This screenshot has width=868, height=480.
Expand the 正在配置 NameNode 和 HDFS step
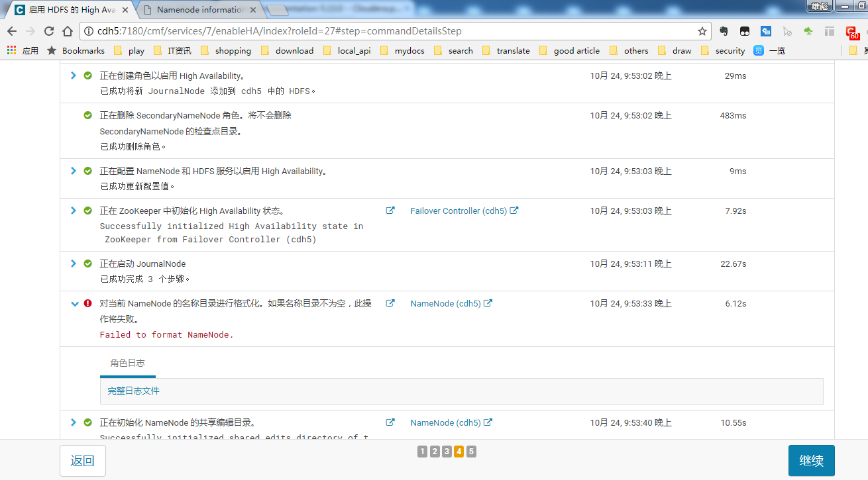[74, 171]
